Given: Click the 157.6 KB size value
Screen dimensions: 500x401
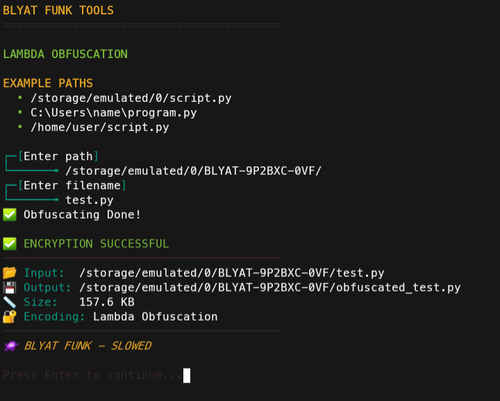Looking at the screenshot, I should pyautogui.click(x=107, y=302).
